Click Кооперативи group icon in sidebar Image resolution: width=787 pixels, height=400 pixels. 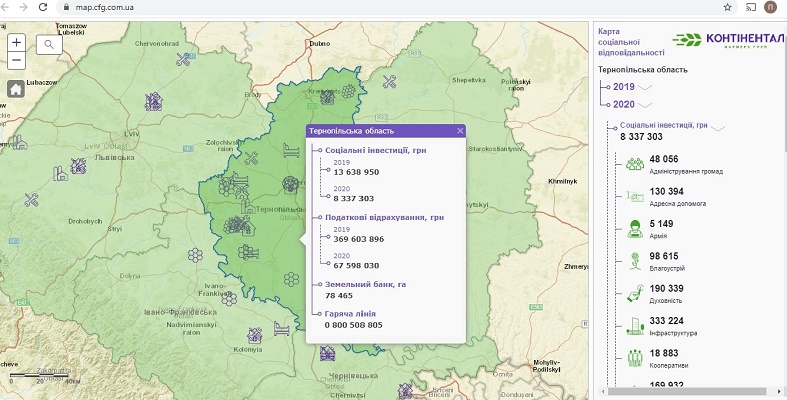(635, 358)
